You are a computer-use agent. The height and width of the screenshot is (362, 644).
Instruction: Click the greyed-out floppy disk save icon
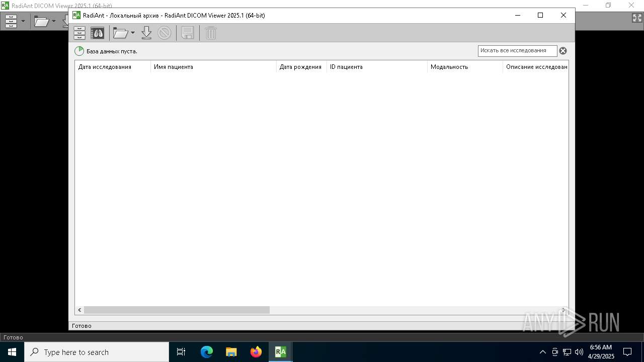point(188,33)
